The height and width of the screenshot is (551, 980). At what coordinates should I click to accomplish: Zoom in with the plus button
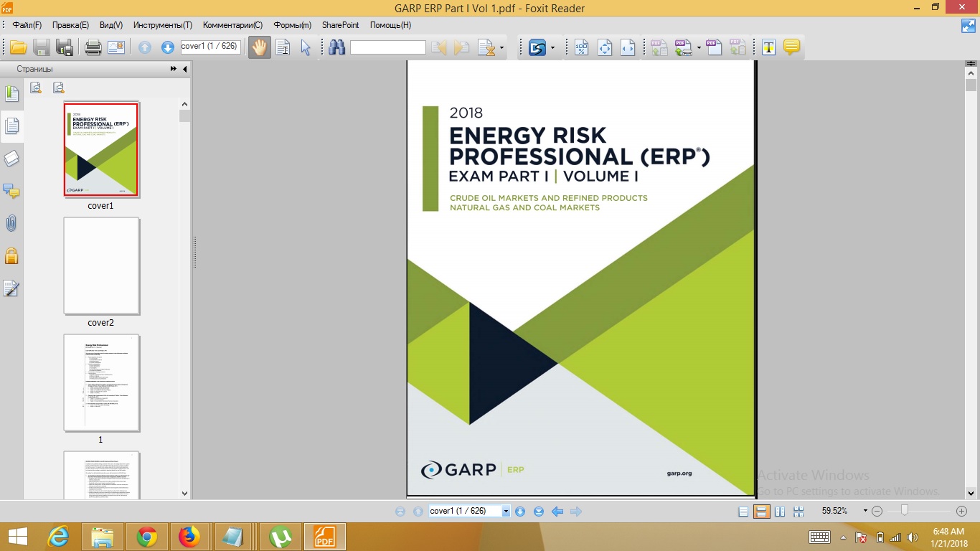click(962, 511)
